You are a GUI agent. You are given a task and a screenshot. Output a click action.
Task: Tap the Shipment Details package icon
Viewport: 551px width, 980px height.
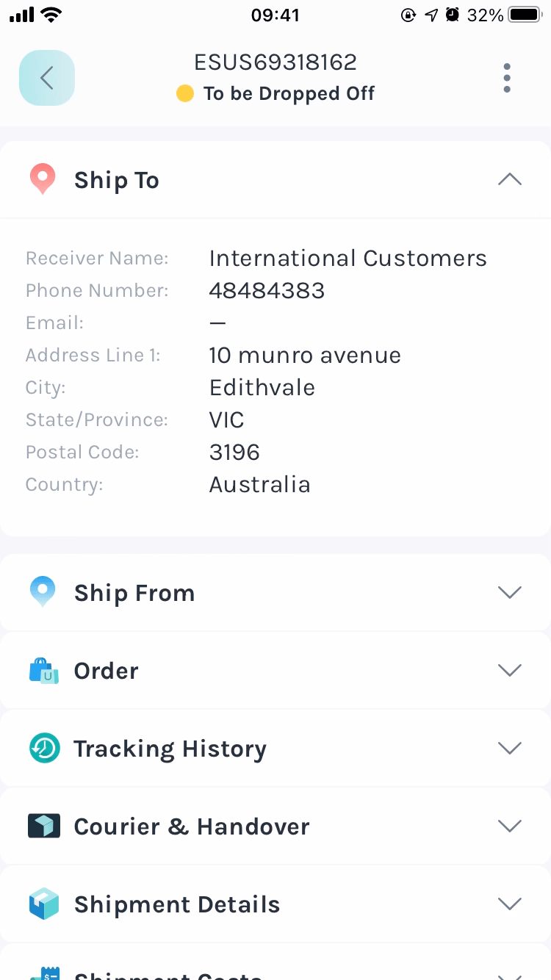44,904
